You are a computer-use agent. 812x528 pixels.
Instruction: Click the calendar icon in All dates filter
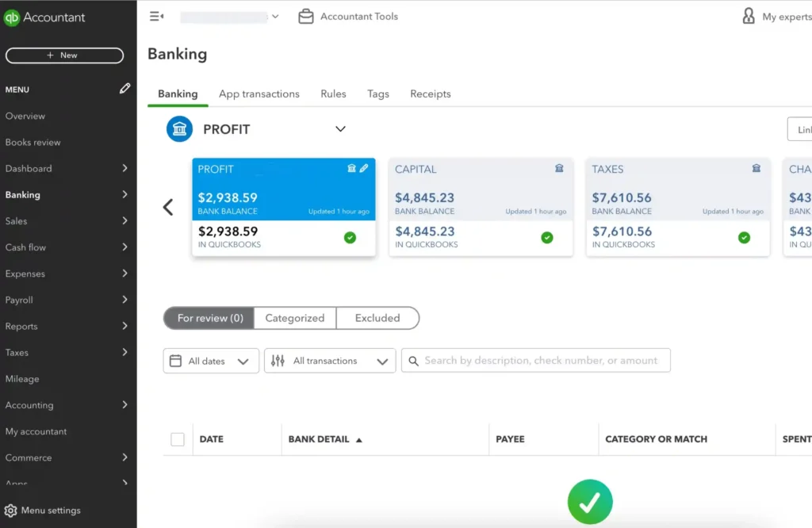(175, 361)
